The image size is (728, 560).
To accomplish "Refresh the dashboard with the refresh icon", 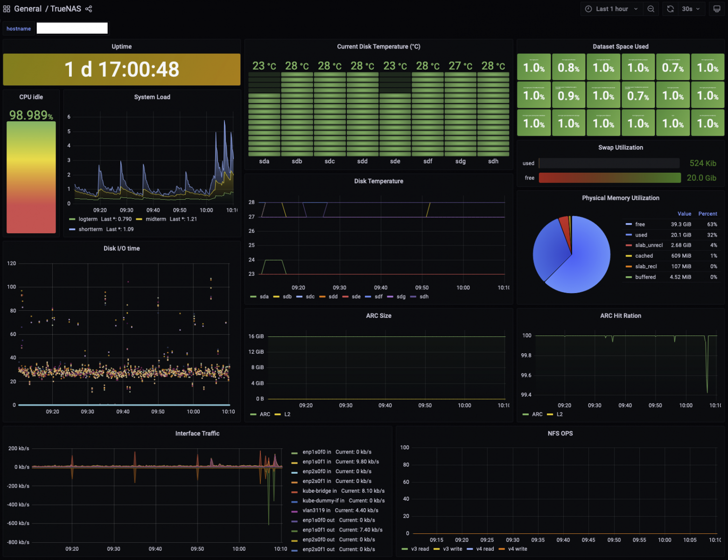I will (671, 9).
